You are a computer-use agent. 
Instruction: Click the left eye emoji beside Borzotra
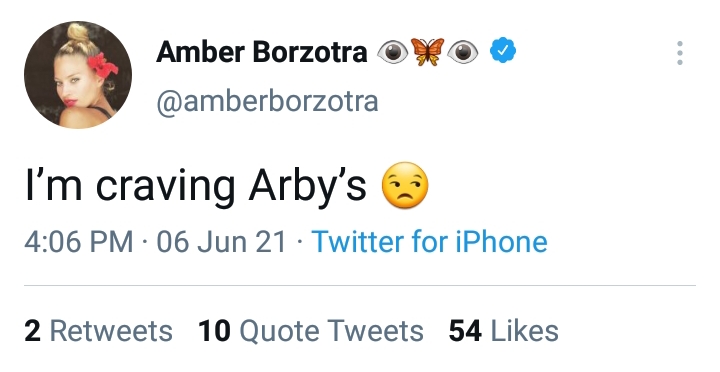click(x=393, y=52)
